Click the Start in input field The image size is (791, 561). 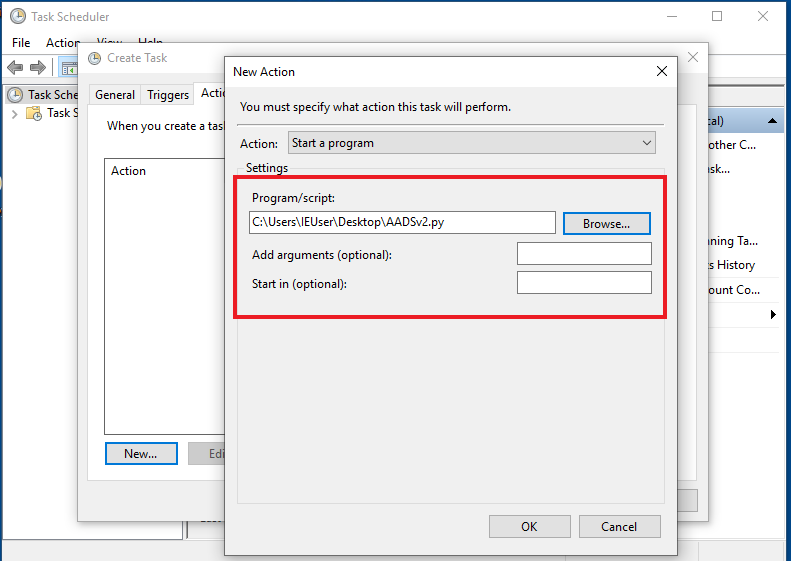(x=584, y=283)
